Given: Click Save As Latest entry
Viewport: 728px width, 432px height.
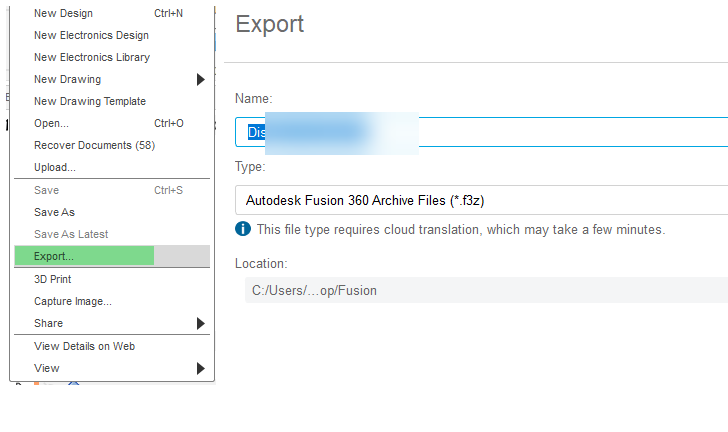Looking at the screenshot, I should (112, 234).
